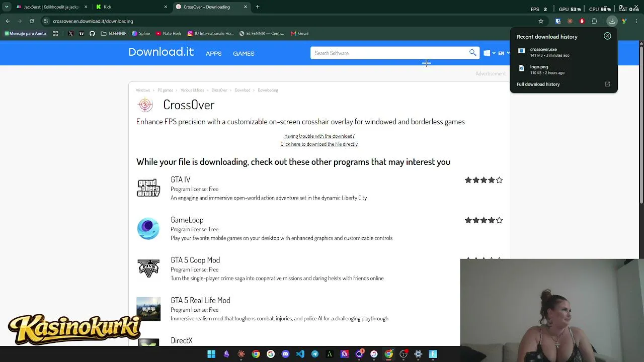Close the Recent download history popup

607,36
